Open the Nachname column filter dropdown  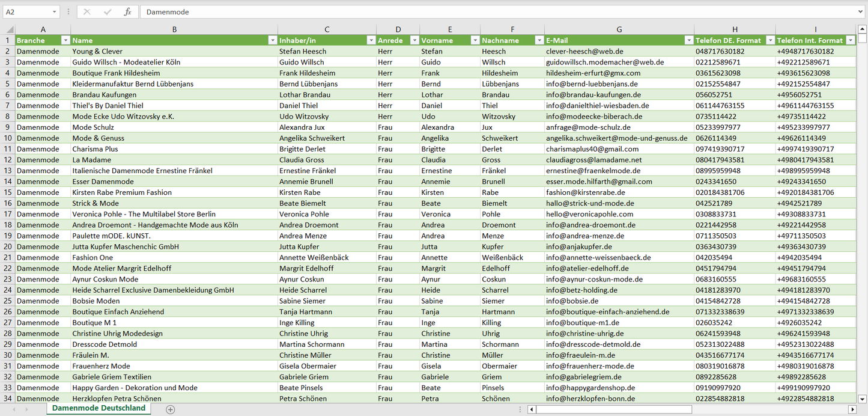coord(538,40)
